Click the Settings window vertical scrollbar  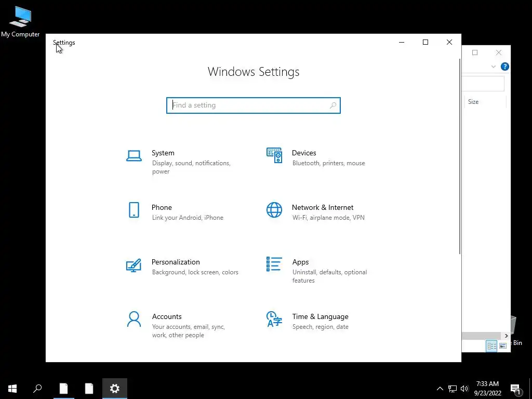(x=460, y=156)
